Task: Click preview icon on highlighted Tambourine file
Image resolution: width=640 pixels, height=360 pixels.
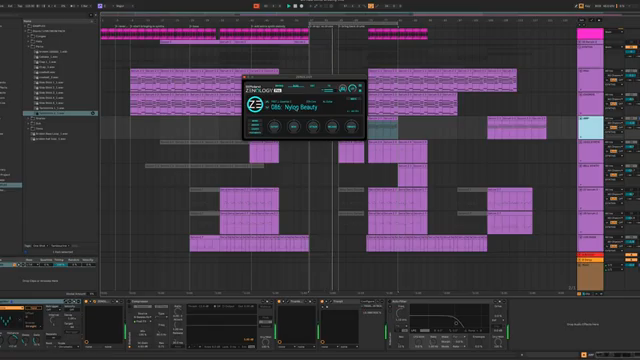Action: [93, 113]
